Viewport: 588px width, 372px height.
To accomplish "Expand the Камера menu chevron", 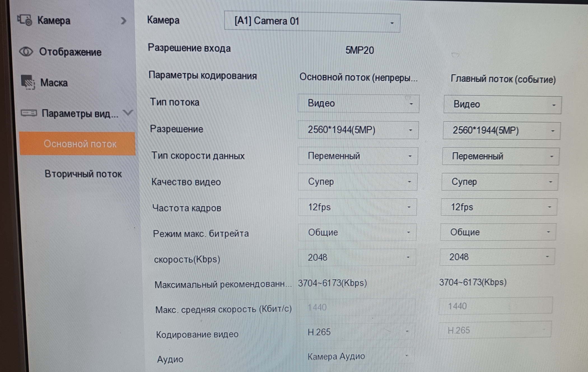I will (x=123, y=21).
